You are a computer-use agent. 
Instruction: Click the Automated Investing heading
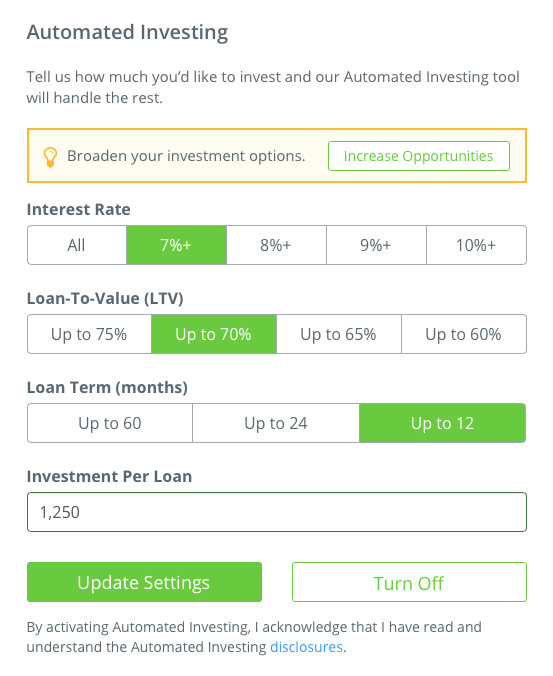click(x=128, y=32)
